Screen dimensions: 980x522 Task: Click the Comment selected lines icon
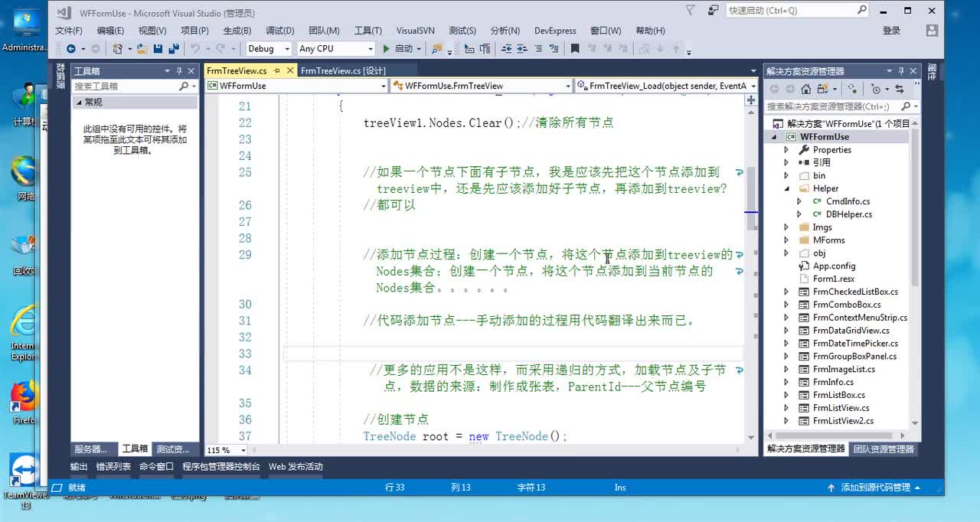click(x=537, y=48)
